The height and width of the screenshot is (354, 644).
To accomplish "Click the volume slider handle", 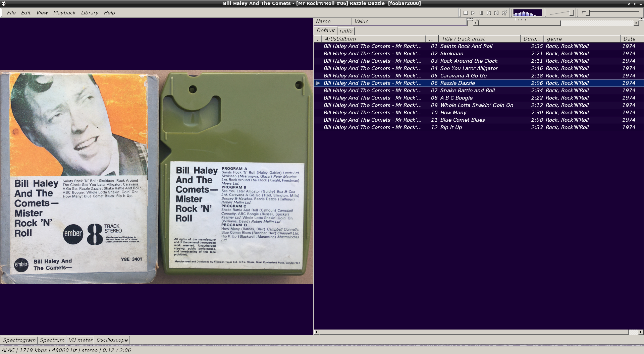I will (571, 13).
